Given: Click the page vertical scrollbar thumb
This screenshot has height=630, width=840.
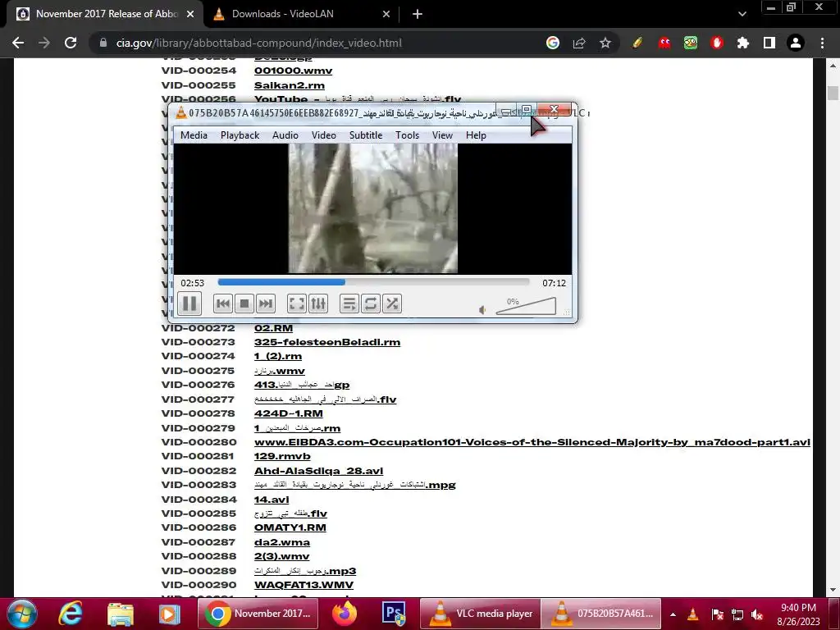Looking at the screenshot, I should (833, 92).
